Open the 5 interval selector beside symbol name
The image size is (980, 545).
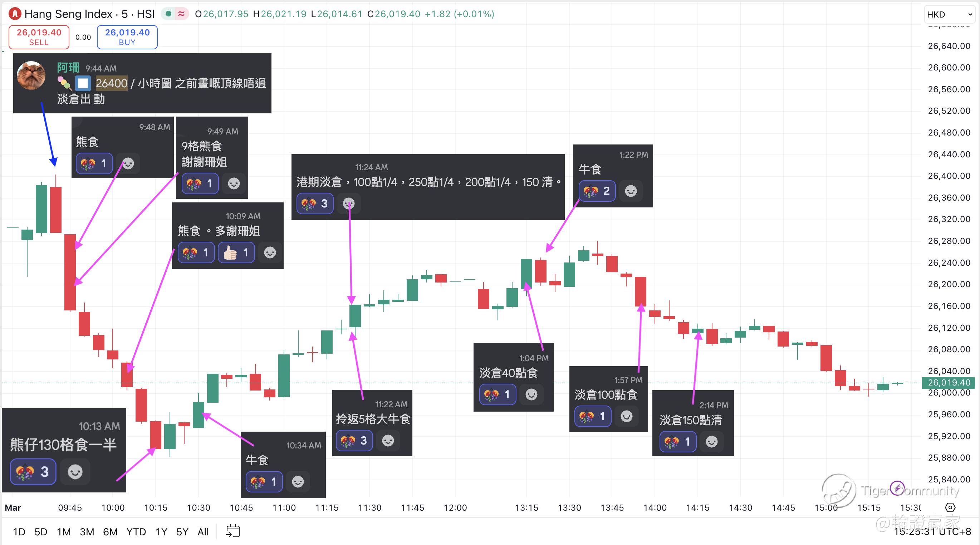pyautogui.click(x=124, y=14)
